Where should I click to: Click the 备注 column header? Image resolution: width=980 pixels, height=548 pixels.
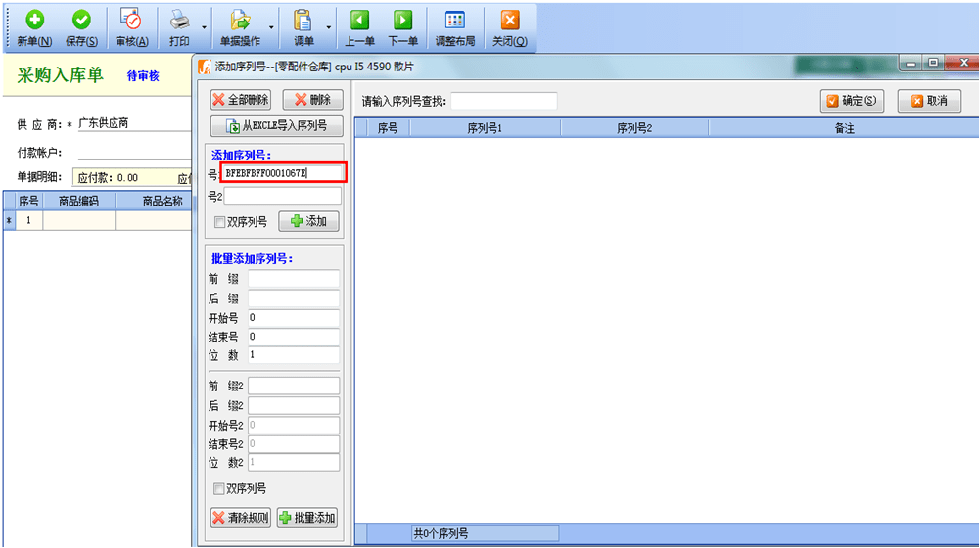844,128
